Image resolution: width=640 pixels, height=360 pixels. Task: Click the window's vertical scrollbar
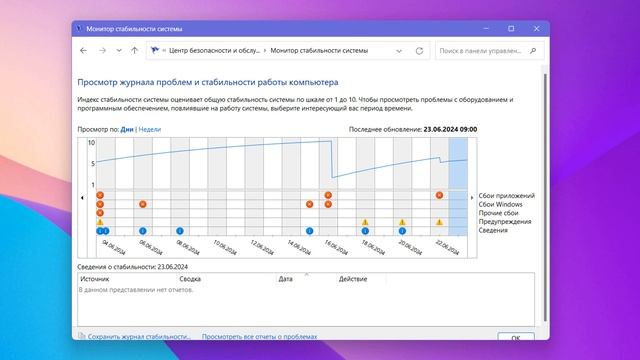545,198
